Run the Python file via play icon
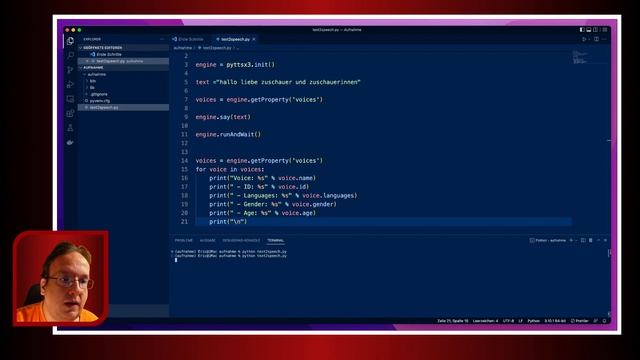 (x=584, y=39)
